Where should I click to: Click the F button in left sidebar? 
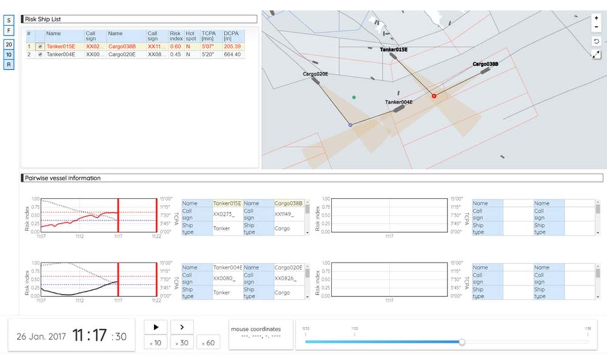point(9,30)
